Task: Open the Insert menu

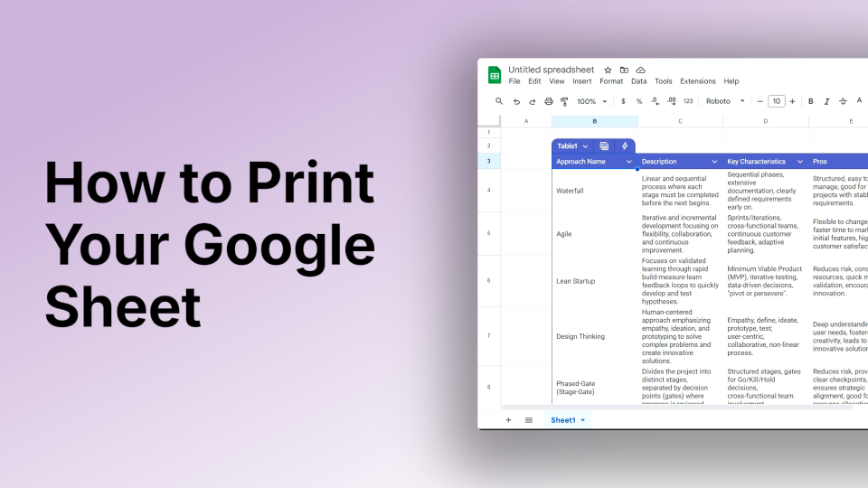Action: tap(581, 81)
